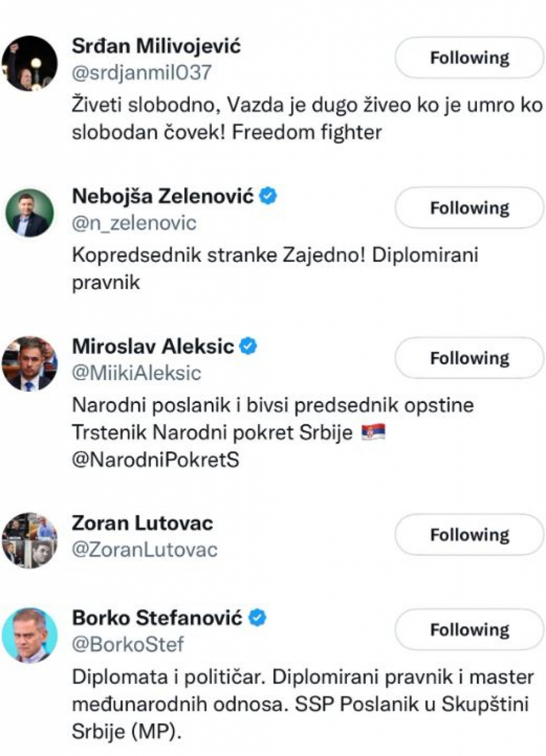The width and height of the screenshot is (546, 756).
Task: Click Borko Stefanović's profile avatar
Action: click(x=30, y=635)
